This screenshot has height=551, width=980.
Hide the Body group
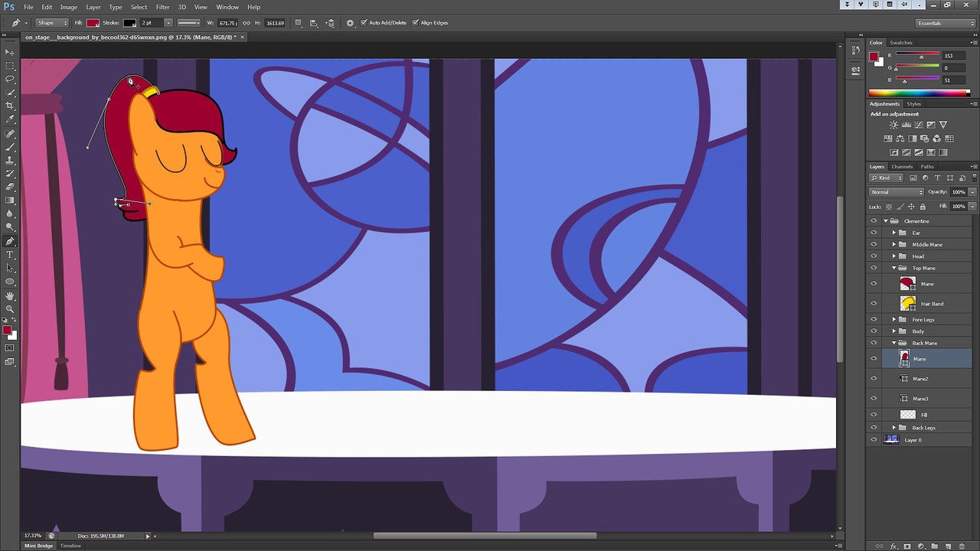(874, 331)
